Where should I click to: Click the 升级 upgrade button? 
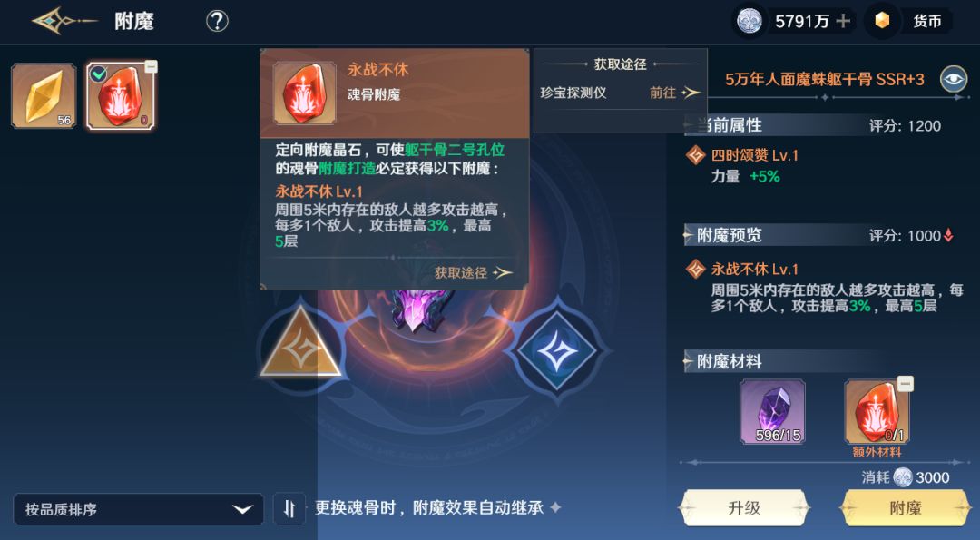pyautogui.click(x=744, y=507)
